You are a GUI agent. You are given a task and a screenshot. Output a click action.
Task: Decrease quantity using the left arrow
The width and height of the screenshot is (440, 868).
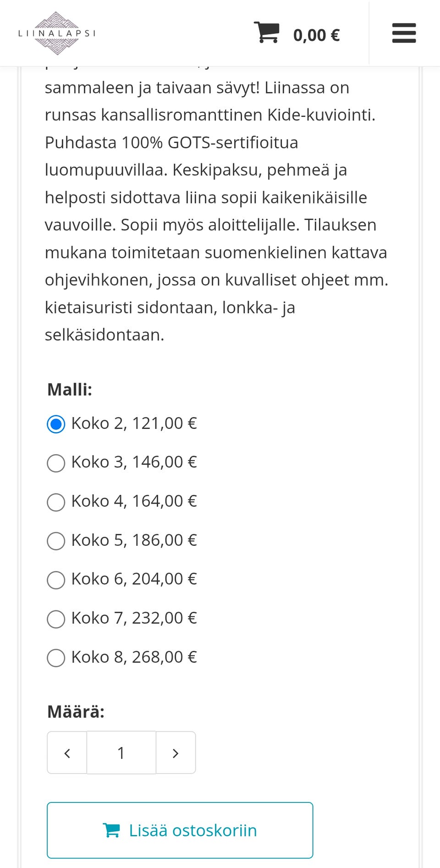(x=66, y=753)
